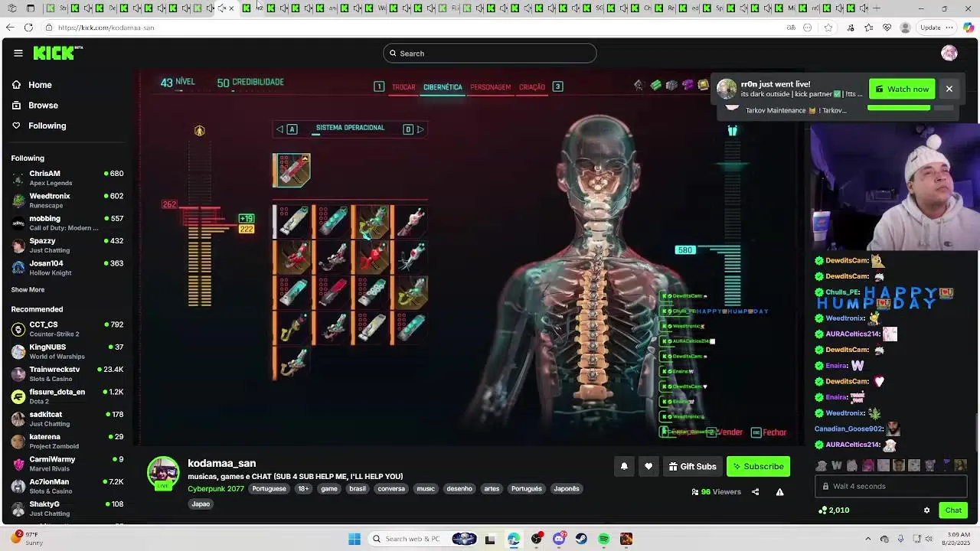Click the Gift Subs button
The width and height of the screenshot is (980, 551).
[x=692, y=466]
